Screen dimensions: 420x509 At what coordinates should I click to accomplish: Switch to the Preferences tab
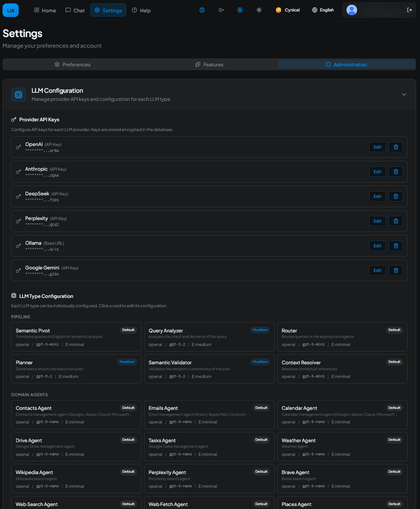click(x=72, y=64)
